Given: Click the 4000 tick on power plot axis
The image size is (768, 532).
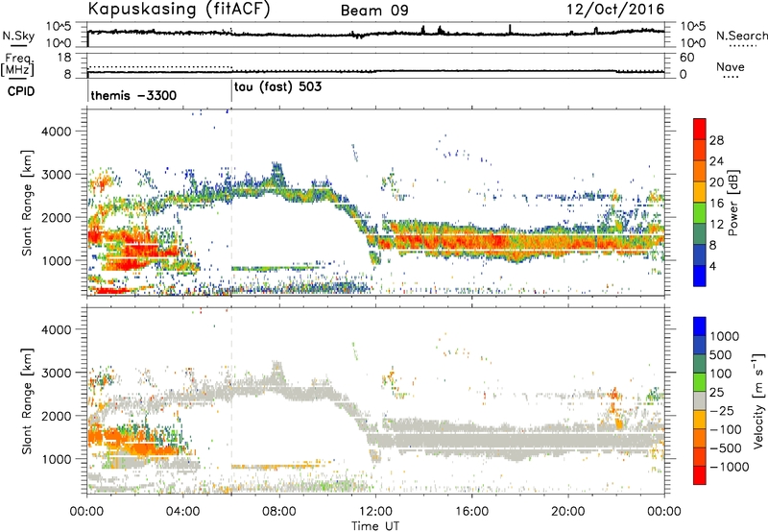Looking at the screenshot, I should [57, 132].
